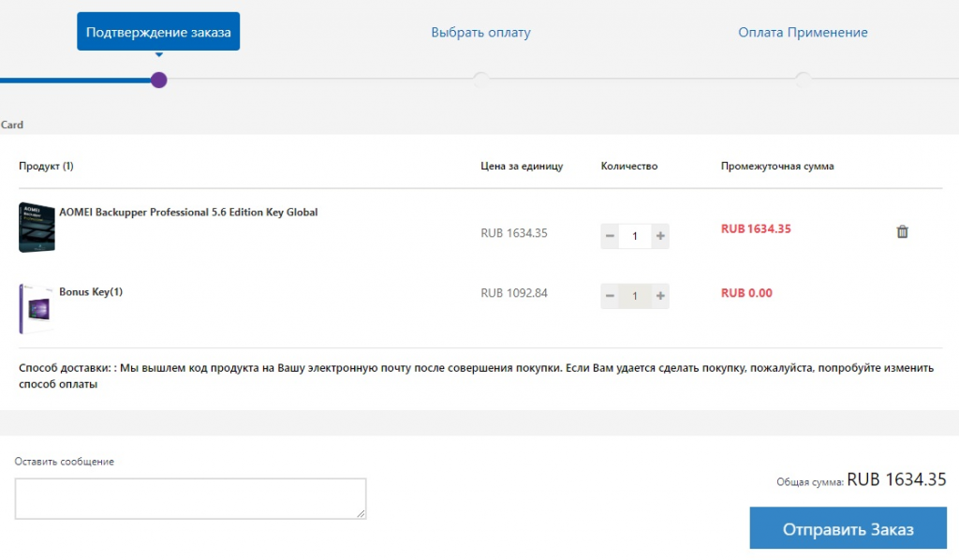The height and width of the screenshot is (560, 959).
Task: Open the Bonus Key(1) product title
Action: (x=91, y=292)
